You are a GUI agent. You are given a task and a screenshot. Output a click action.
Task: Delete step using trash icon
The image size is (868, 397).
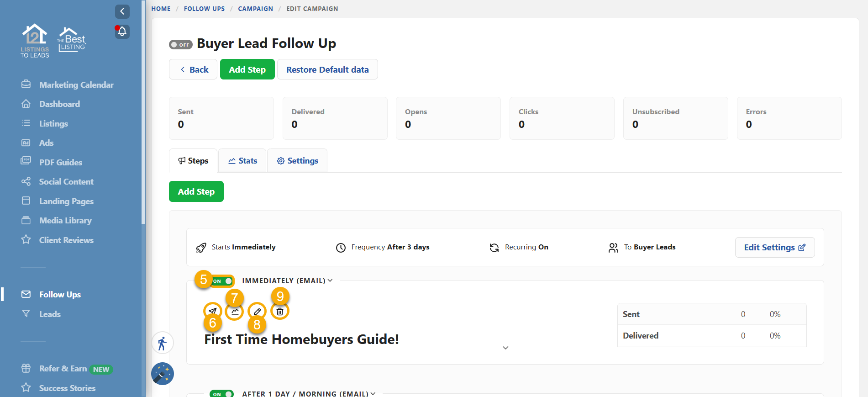point(280,312)
